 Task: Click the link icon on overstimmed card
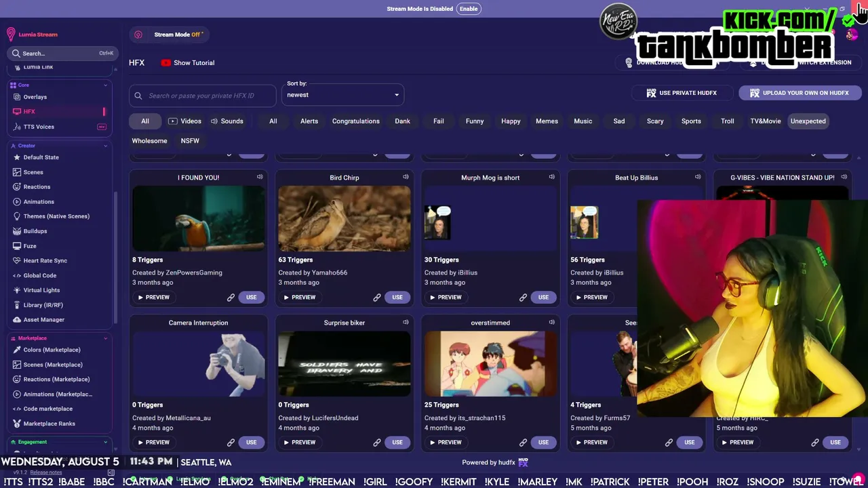pyautogui.click(x=523, y=443)
